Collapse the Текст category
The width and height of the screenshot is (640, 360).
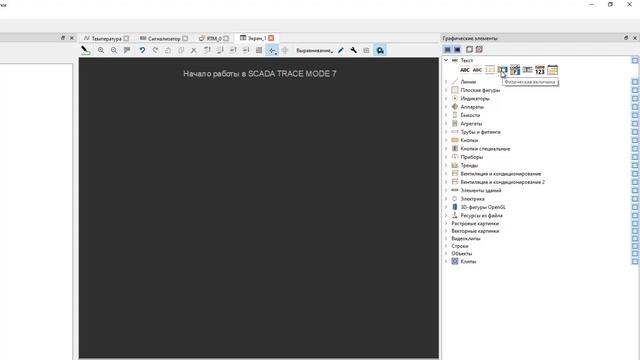click(446, 60)
